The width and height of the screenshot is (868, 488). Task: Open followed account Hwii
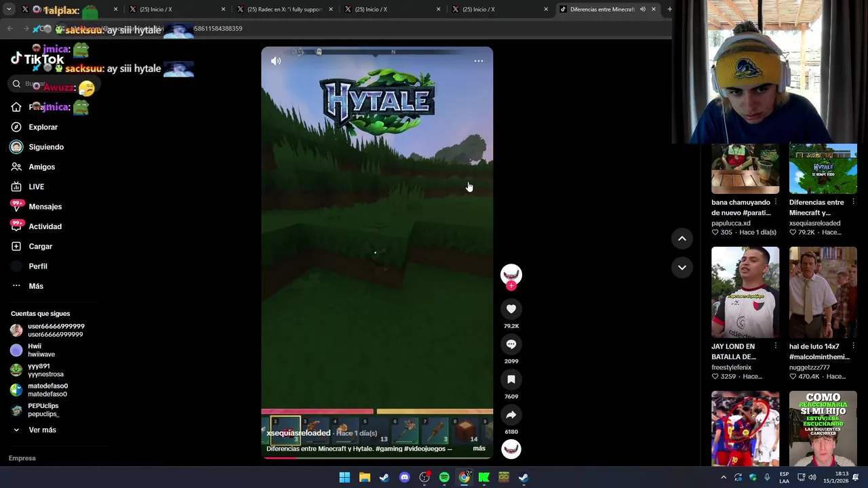point(33,350)
